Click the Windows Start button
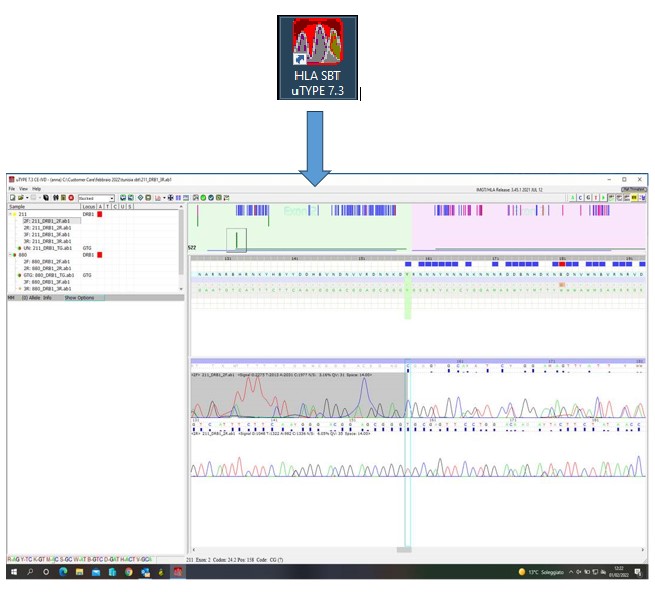The image size is (655, 592). pos(15,572)
